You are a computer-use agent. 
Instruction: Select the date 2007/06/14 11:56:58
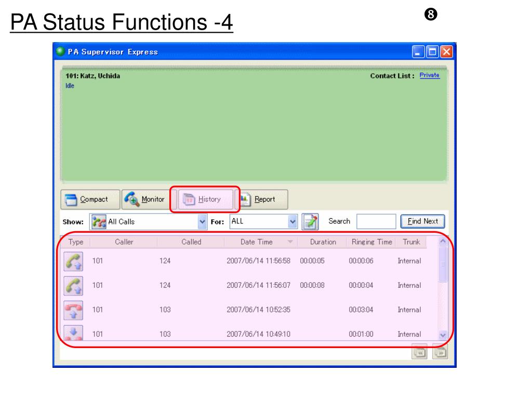click(x=258, y=261)
